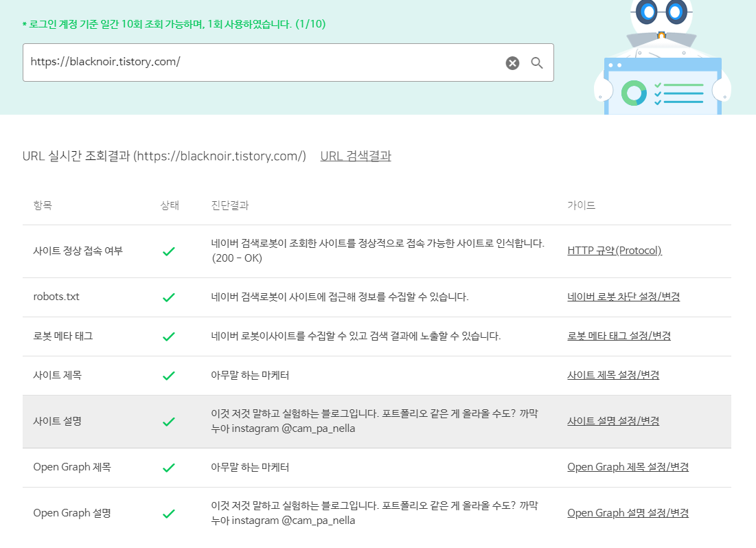Click the URL 실시간 조회결과 heading
Image resolution: width=756 pixels, height=548 pixels.
(x=164, y=157)
